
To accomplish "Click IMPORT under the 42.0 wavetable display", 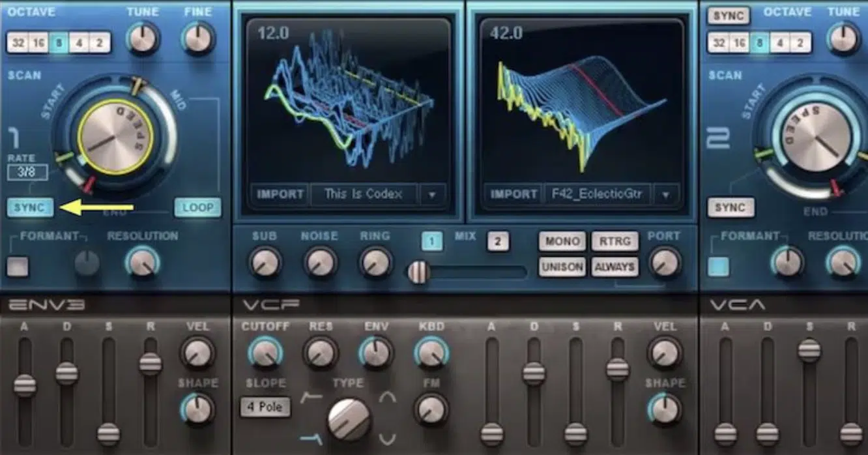I will [514, 194].
